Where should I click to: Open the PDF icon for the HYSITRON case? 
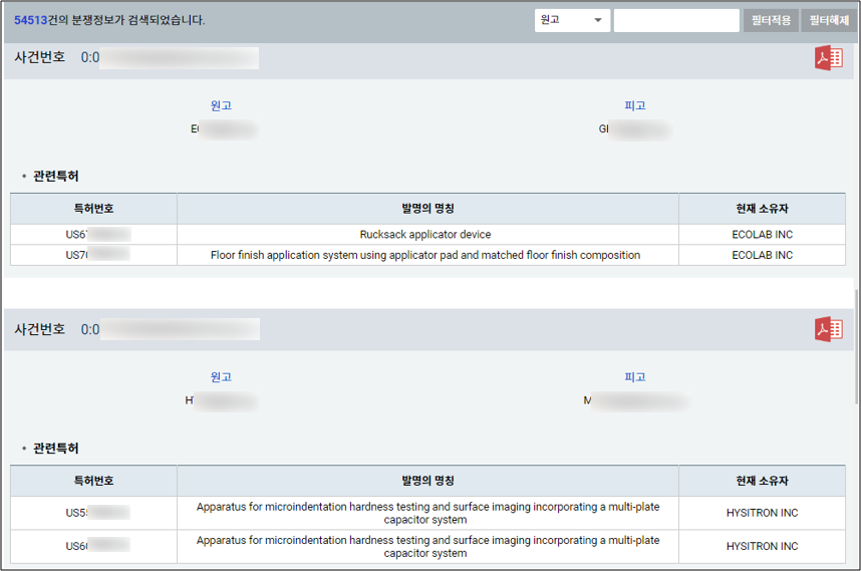tap(828, 329)
